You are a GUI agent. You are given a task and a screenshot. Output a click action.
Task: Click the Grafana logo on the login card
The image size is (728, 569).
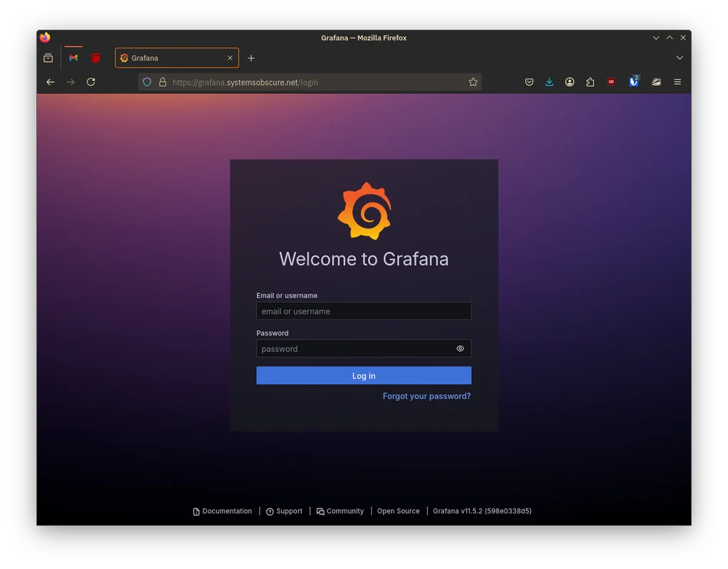click(364, 211)
